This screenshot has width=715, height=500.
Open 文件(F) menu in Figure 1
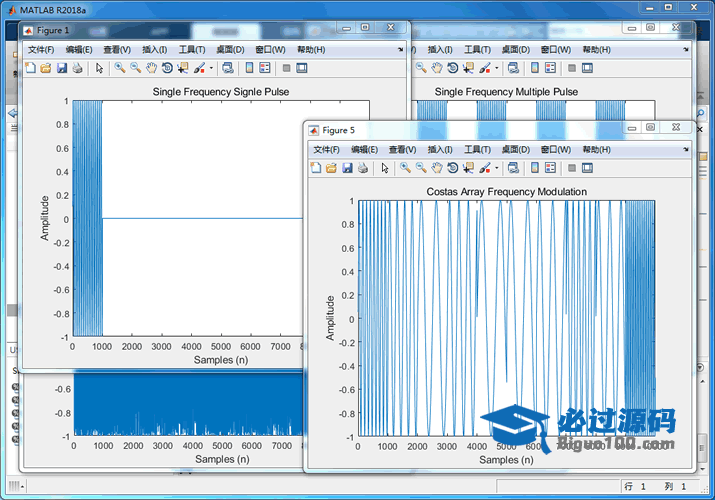click(x=41, y=50)
